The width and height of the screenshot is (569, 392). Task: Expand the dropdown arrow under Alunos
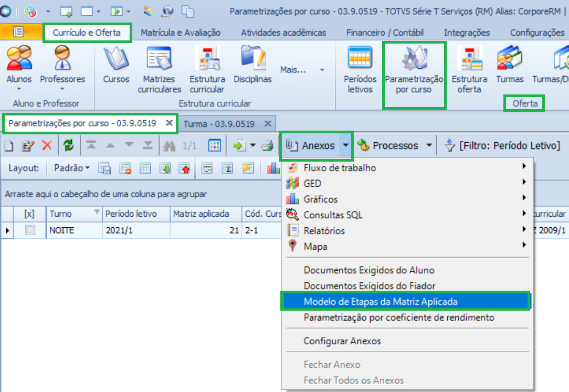(19, 89)
